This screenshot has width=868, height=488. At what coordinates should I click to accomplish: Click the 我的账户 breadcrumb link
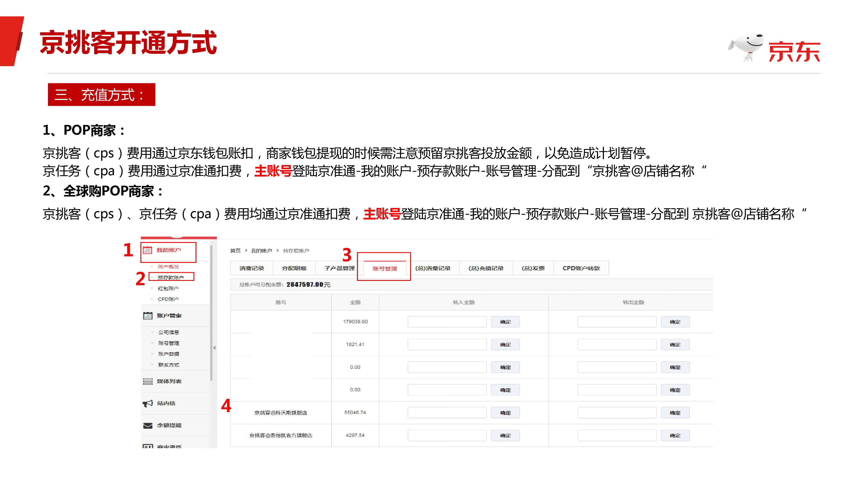pyautogui.click(x=261, y=251)
